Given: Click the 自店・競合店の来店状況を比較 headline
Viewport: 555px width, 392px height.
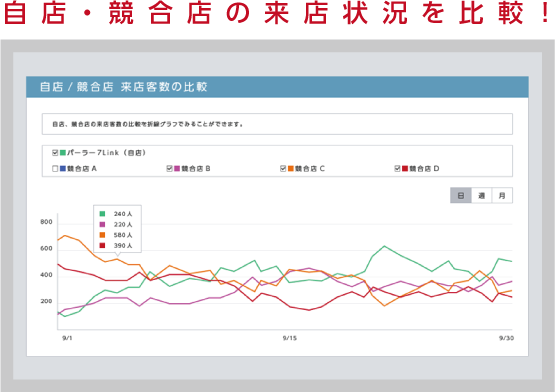Looking at the screenshot, I should (x=278, y=13).
